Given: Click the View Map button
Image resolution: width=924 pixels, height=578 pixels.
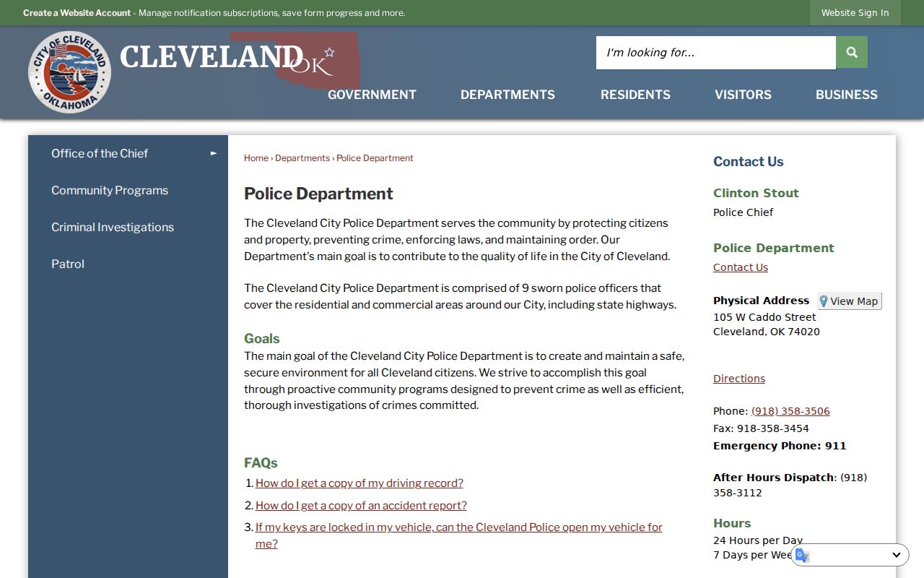Looking at the screenshot, I should (x=849, y=301).
